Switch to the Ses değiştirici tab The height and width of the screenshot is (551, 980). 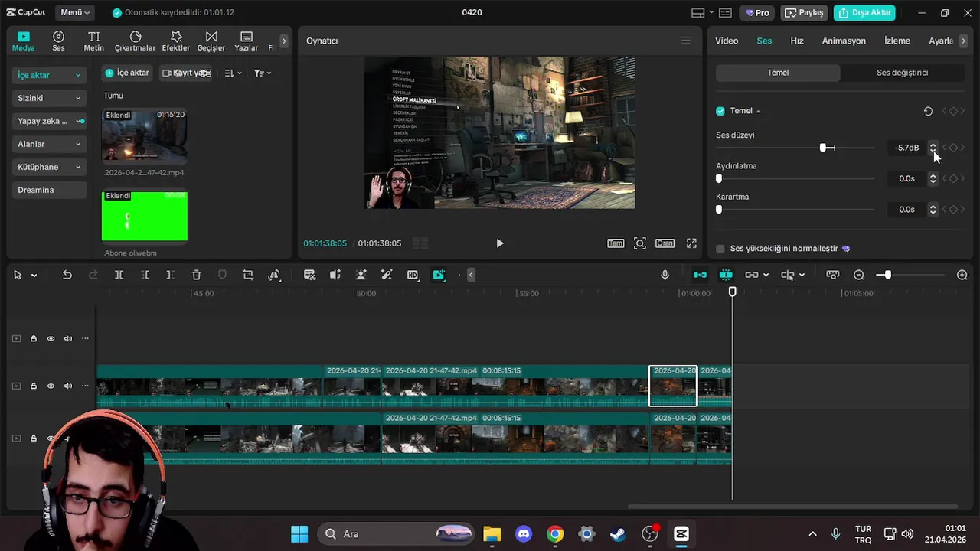click(902, 73)
